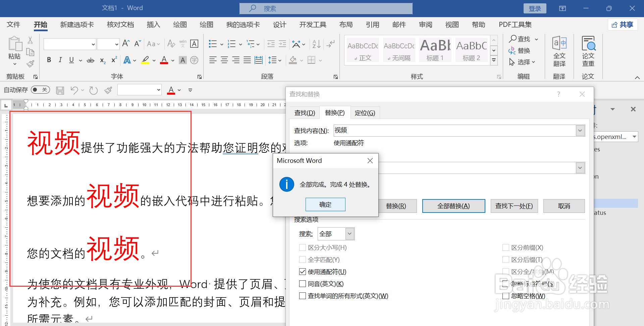Increase font size with grow font icon
The height and width of the screenshot is (326, 644).
click(x=126, y=44)
